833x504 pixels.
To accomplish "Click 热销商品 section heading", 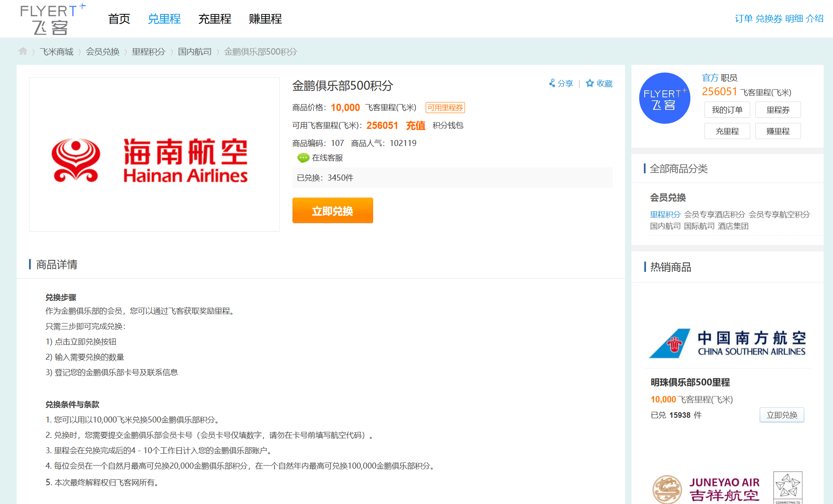I will pos(670,267).
